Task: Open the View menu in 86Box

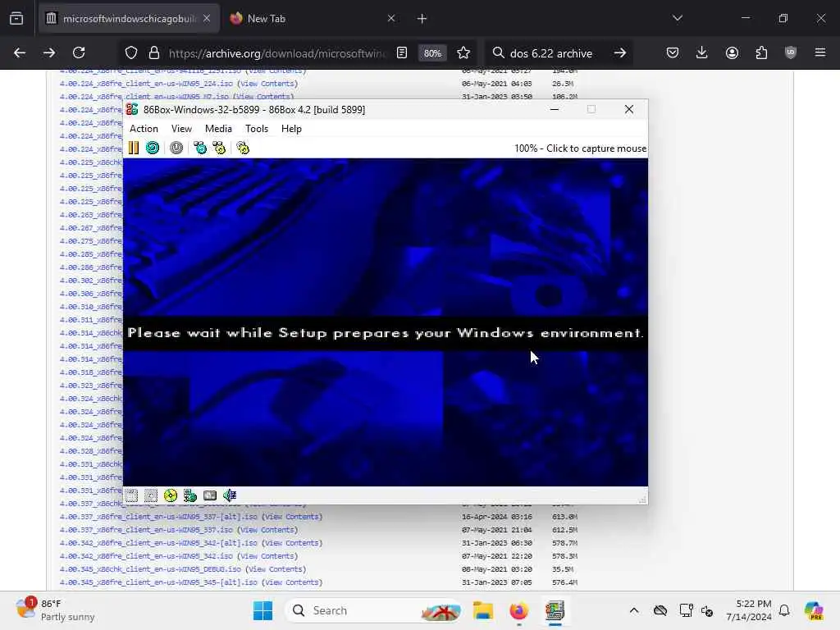Action: 181,129
